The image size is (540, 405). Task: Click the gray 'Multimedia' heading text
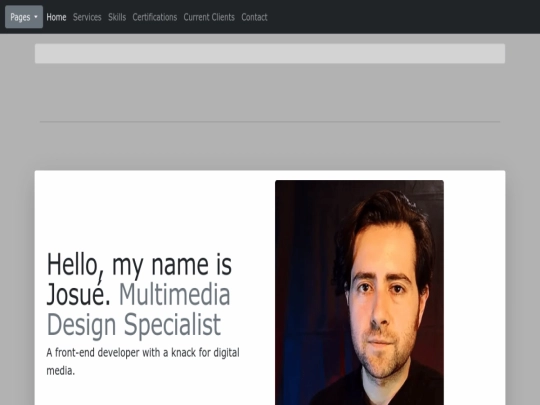pos(174,294)
